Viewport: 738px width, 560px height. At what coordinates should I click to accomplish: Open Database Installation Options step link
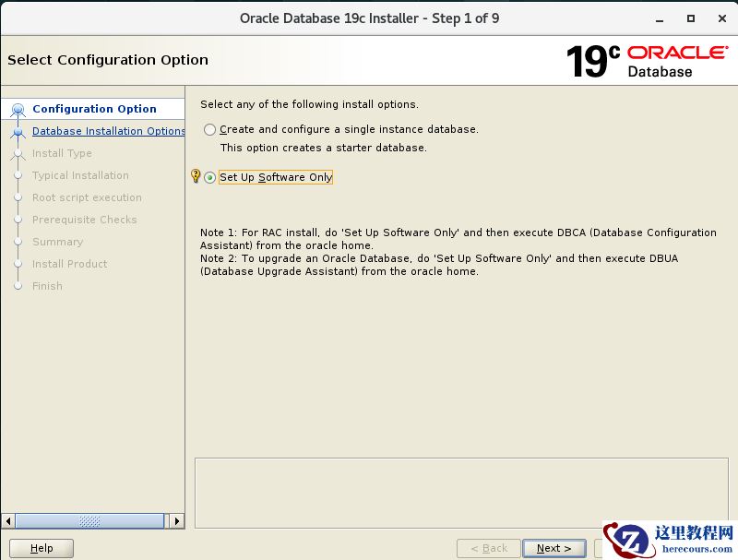[108, 131]
